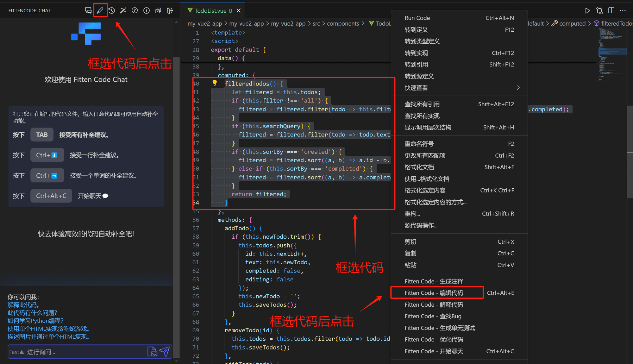Screen dimensions: 633x364
Task: Click the image upload icon in chat input
Action: (x=152, y=351)
